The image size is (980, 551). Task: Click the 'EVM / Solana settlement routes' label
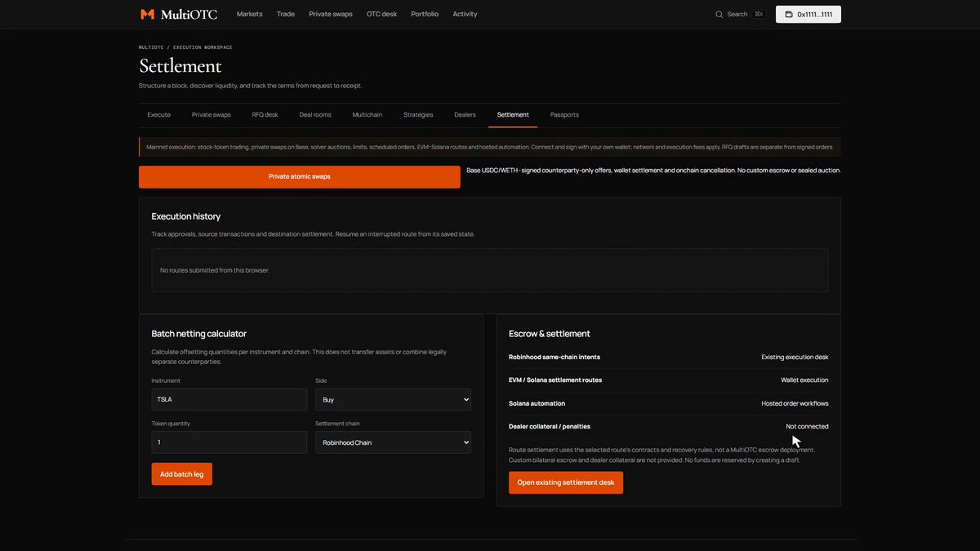click(x=555, y=380)
